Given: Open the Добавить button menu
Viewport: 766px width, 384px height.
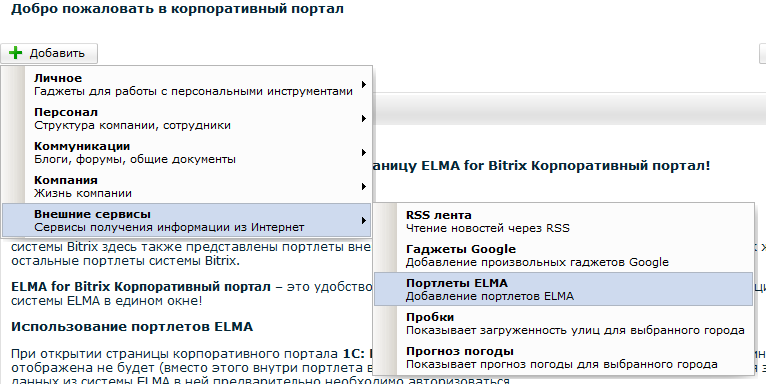Looking at the screenshot, I should click(49, 53).
